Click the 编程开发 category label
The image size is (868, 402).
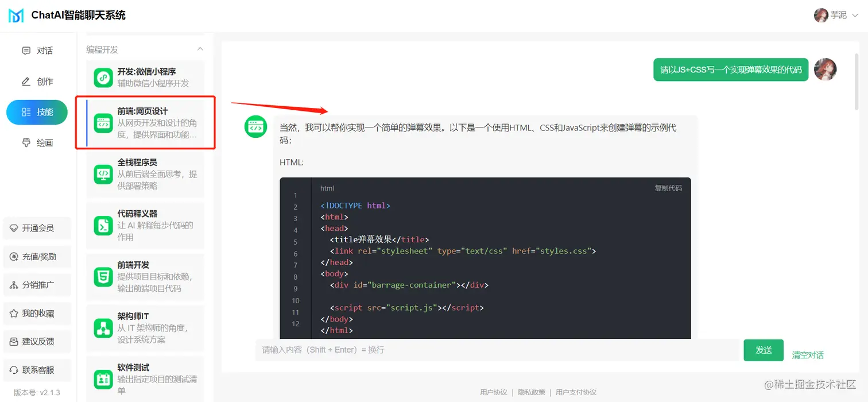(x=102, y=49)
